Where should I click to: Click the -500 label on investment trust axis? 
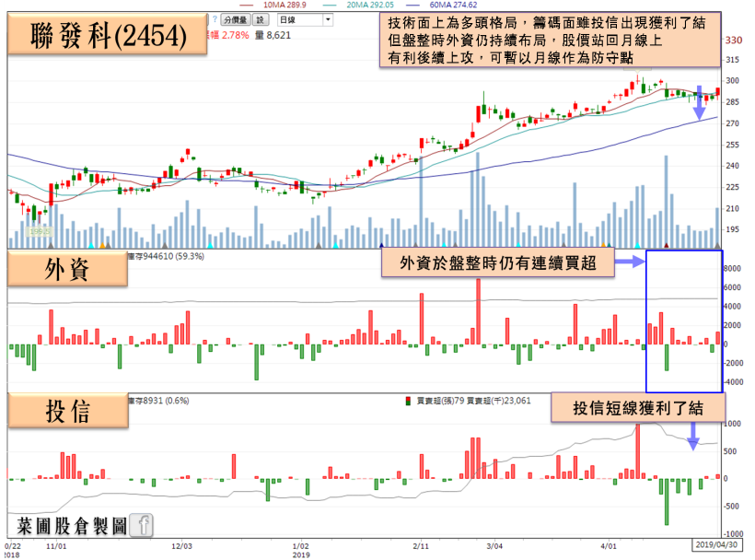click(731, 506)
